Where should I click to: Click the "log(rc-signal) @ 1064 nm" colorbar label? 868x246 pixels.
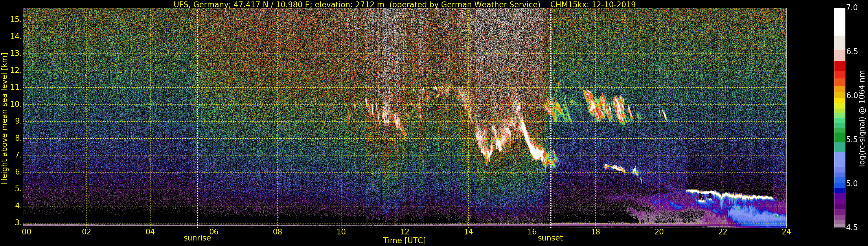click(862, 118)
